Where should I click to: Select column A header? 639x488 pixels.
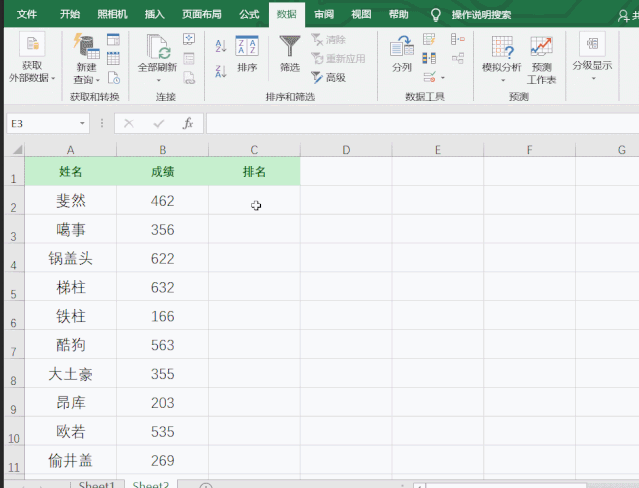pos(71,150)
